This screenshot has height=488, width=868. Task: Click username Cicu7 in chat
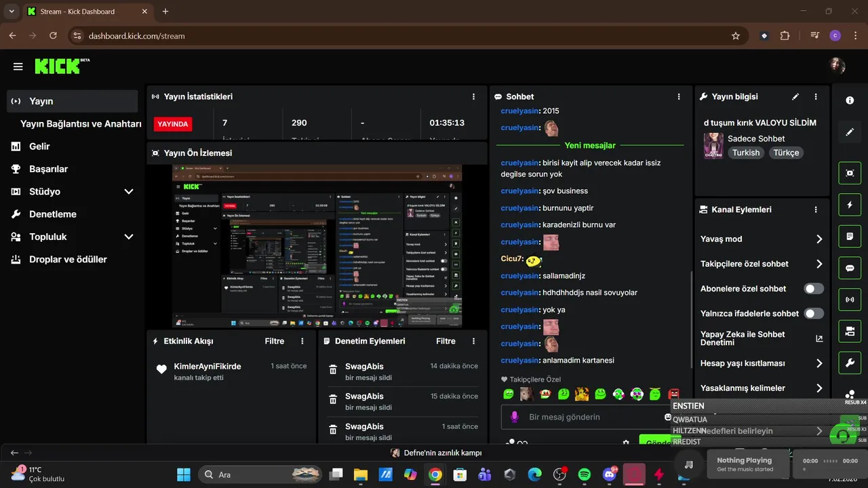pos(512,259)
